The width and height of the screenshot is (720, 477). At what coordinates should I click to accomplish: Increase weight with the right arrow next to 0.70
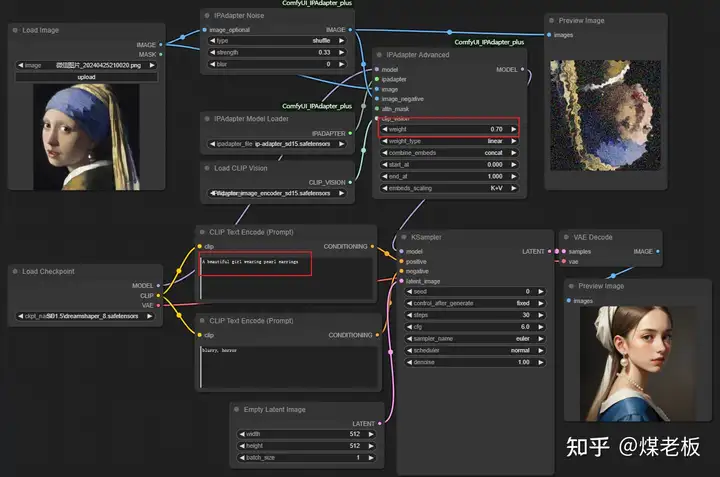(514, 129)
